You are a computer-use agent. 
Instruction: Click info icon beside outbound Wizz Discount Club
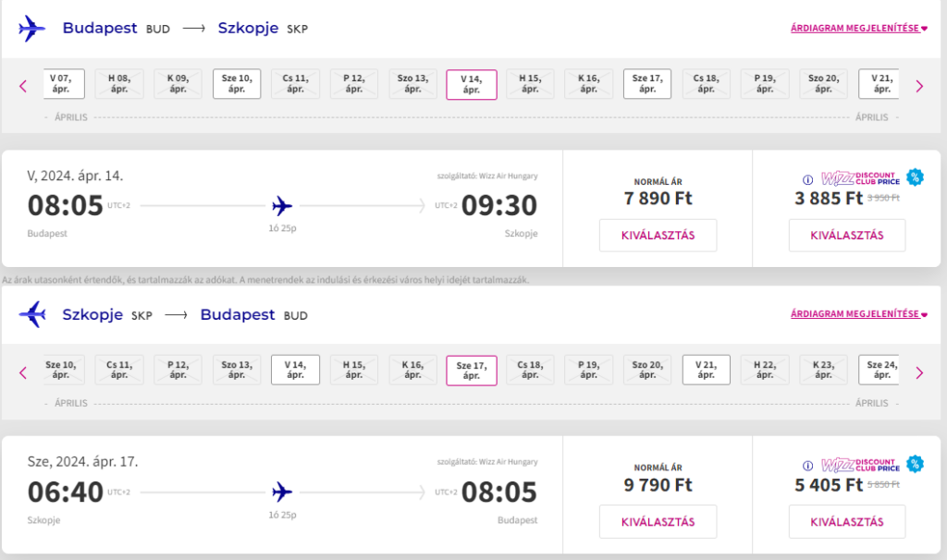pos(807,179)
